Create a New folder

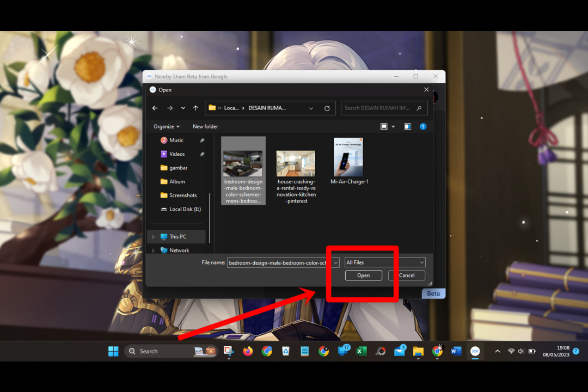click(205, 126)
